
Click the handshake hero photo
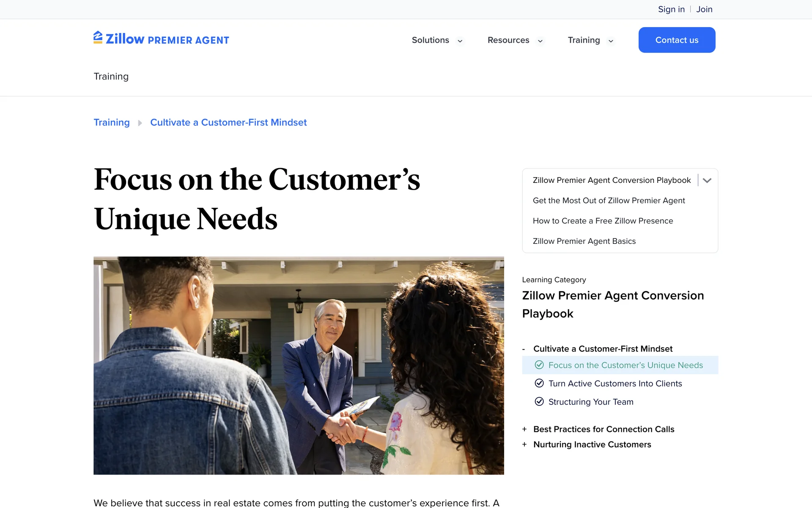click(x=299, y=365)
